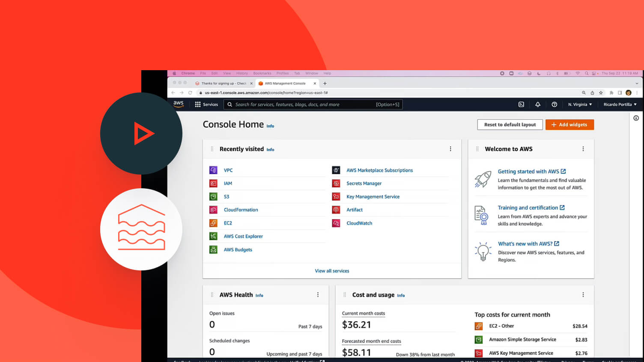
Task: Click the CloudWatch service icon
Action: click(336, 223)
